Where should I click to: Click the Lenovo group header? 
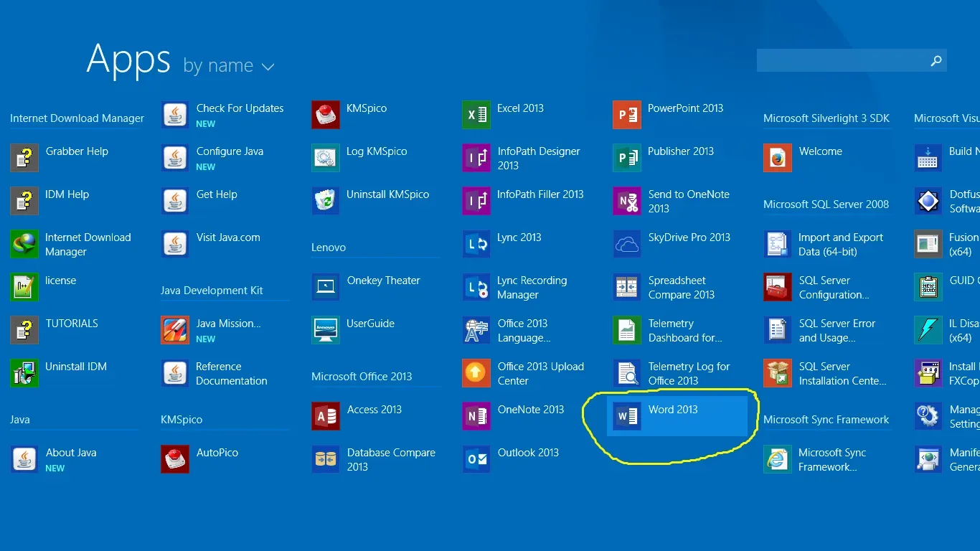tap(329, 248)
